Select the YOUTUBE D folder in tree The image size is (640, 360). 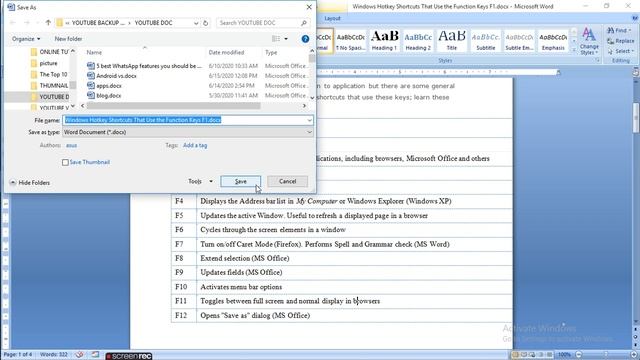point(50,97)
